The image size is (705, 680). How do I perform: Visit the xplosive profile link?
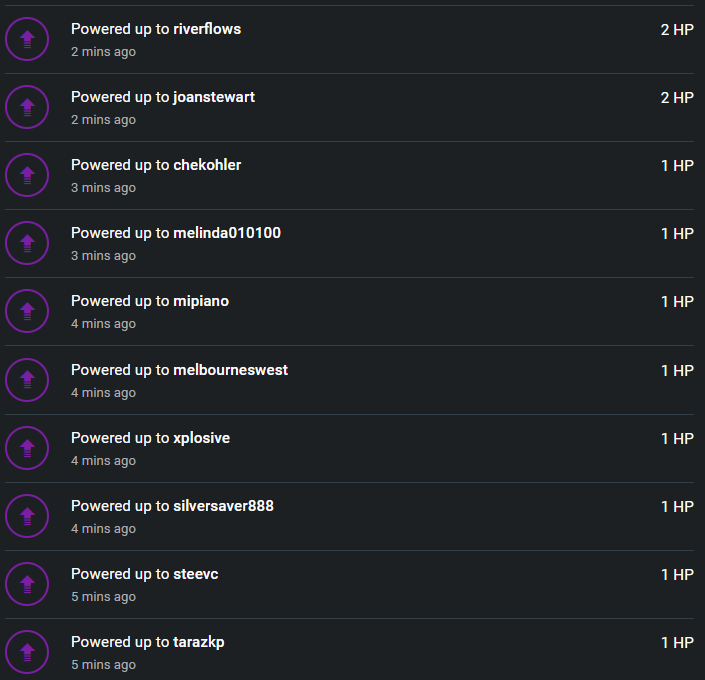(x=201, y=438)
